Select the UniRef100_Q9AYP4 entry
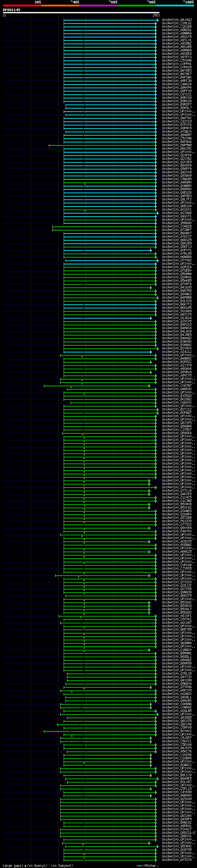The width and height of the screenshot is (197, 868). tap(177, 88)
